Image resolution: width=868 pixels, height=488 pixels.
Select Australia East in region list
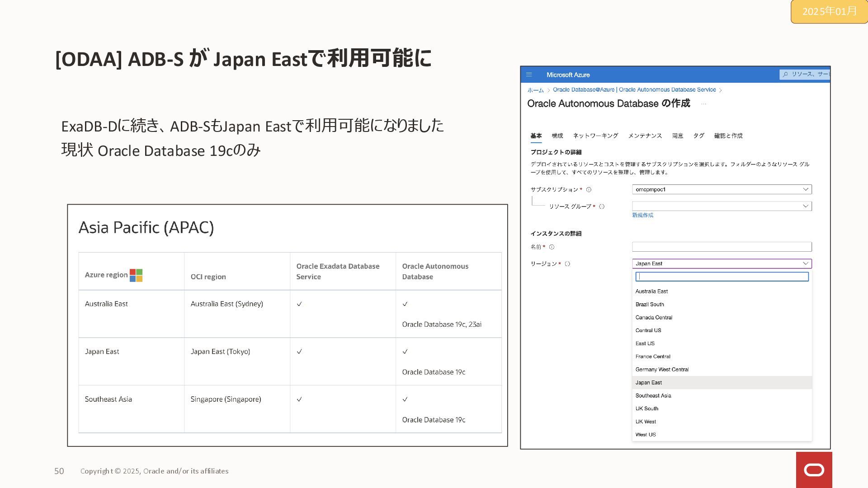[x=722, y=291]
